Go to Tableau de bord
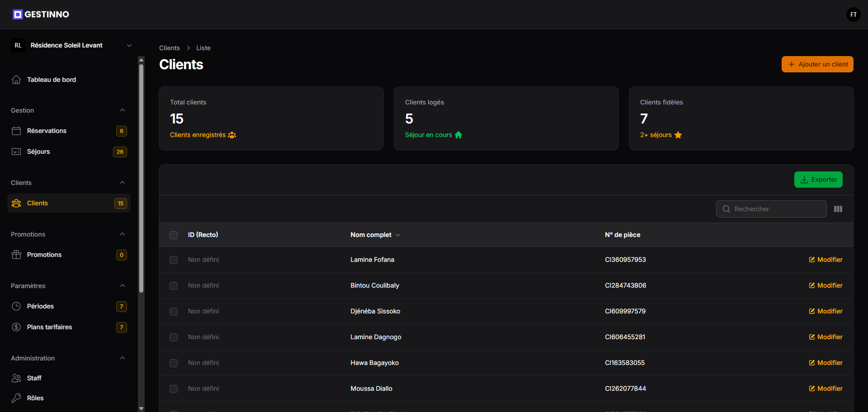This screenshot has width=868, height=412. click(x=69, y=80)
